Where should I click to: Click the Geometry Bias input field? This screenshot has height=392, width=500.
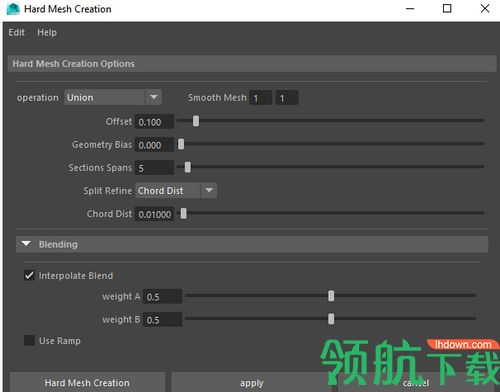tap(154, 145)
